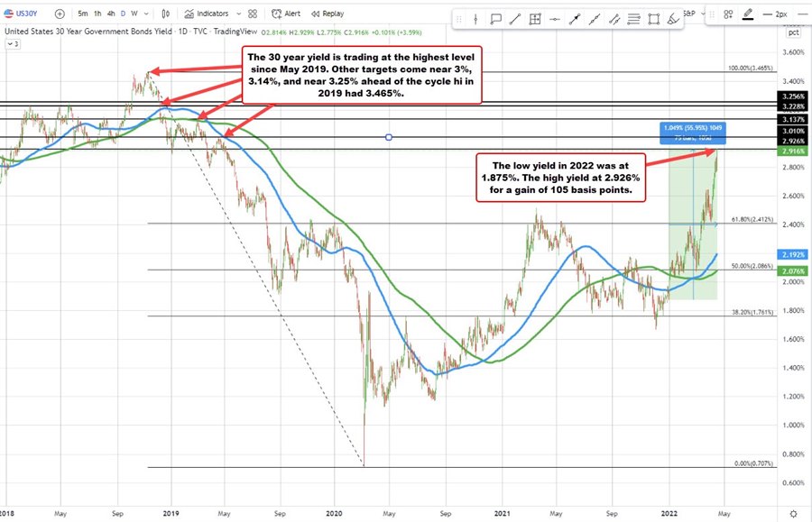Switch to the 5m interval tab

pyautogui.click(x=83, y=14)
